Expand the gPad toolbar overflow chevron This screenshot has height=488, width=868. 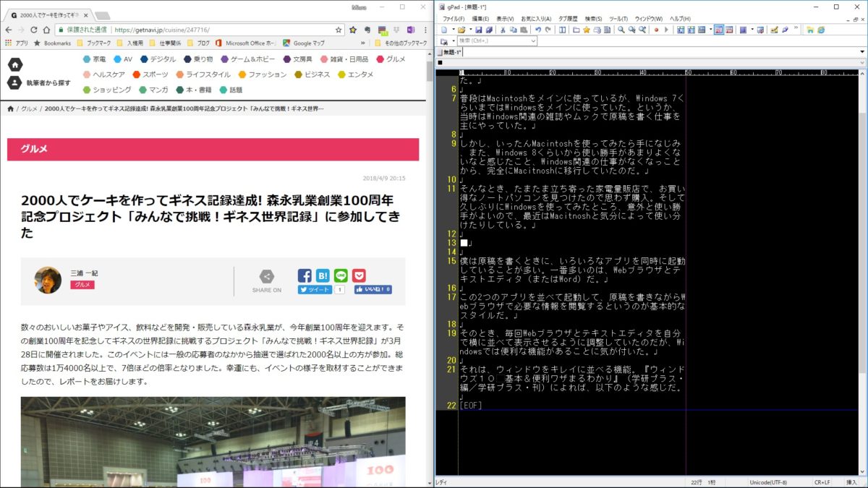click(x=796, y=29)
